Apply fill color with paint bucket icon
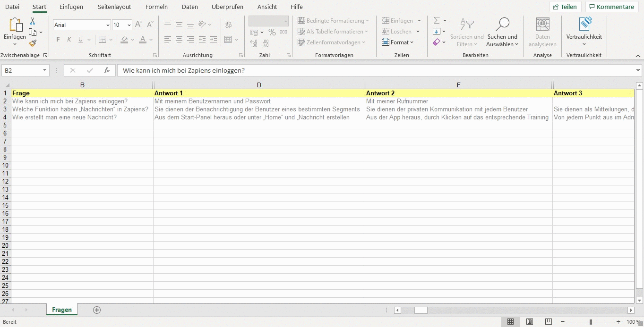The image size is (644, 327). [124, 40]
